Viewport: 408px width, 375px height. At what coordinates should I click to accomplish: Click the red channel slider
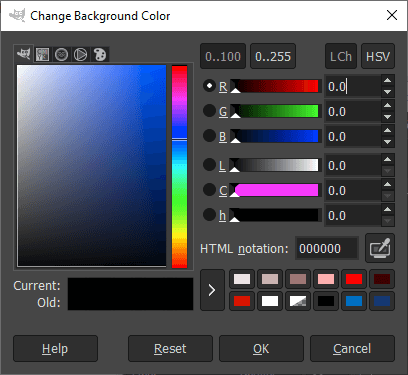[275, 86]
